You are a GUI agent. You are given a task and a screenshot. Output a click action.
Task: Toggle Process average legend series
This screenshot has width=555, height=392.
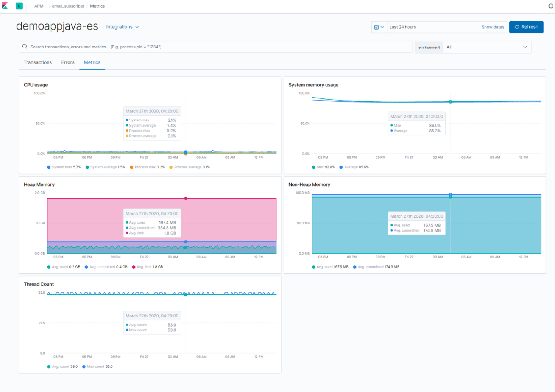tap(190, 167)
